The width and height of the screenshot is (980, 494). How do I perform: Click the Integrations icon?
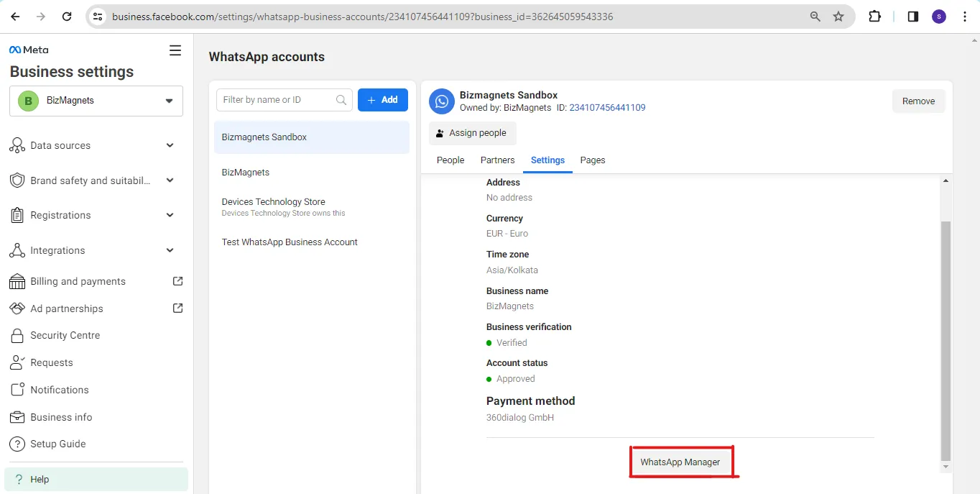[17, 250]
